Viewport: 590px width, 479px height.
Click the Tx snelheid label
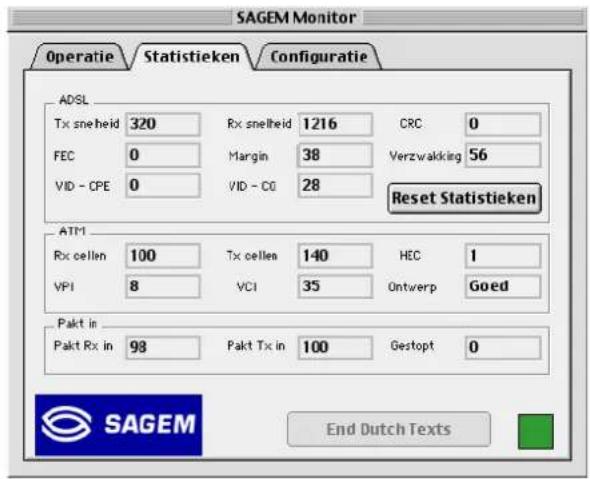click(87, 124)
